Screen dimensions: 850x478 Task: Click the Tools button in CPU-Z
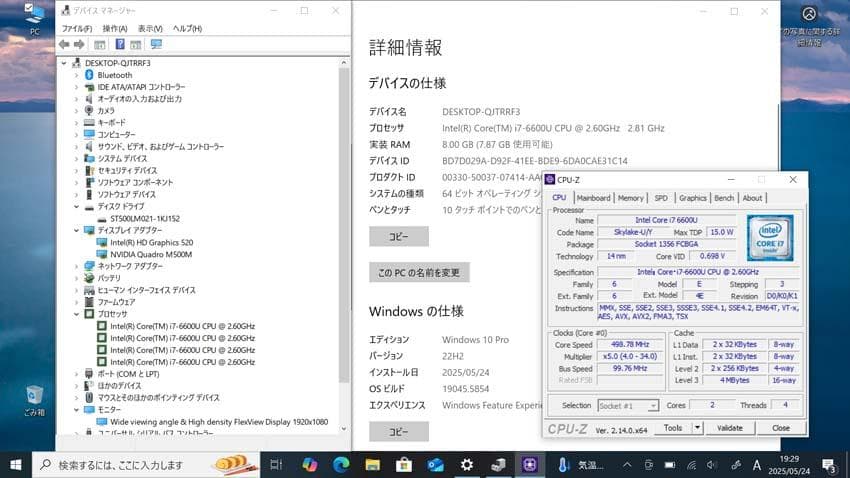pyautogui.click(x=673, y=428)
